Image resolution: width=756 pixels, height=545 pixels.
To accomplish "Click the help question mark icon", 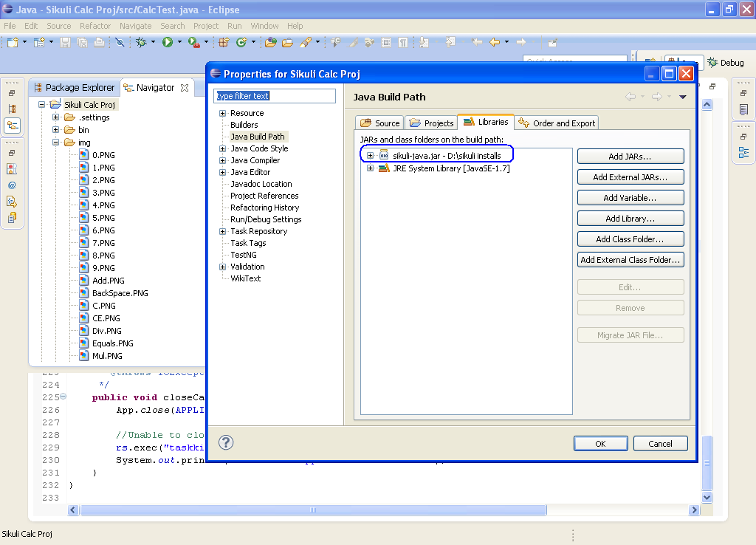I will point(226,442).
